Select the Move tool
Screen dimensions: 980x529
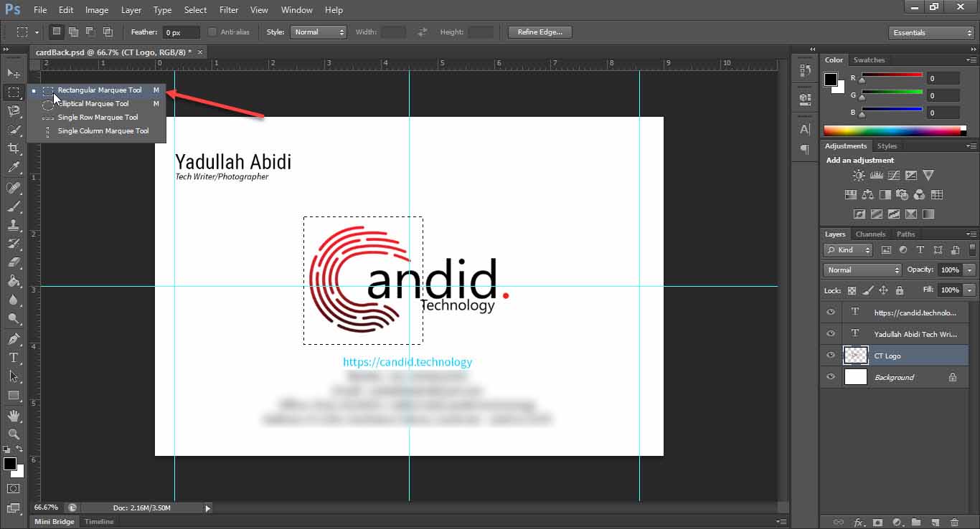(14, 73)
